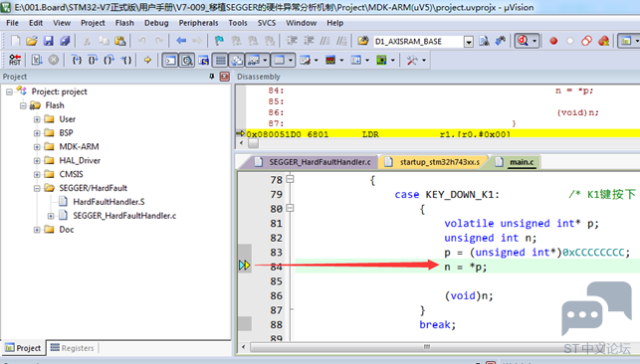
Task: Open the Flash menu
Action: pyautogui.click(x=124, y=23)
